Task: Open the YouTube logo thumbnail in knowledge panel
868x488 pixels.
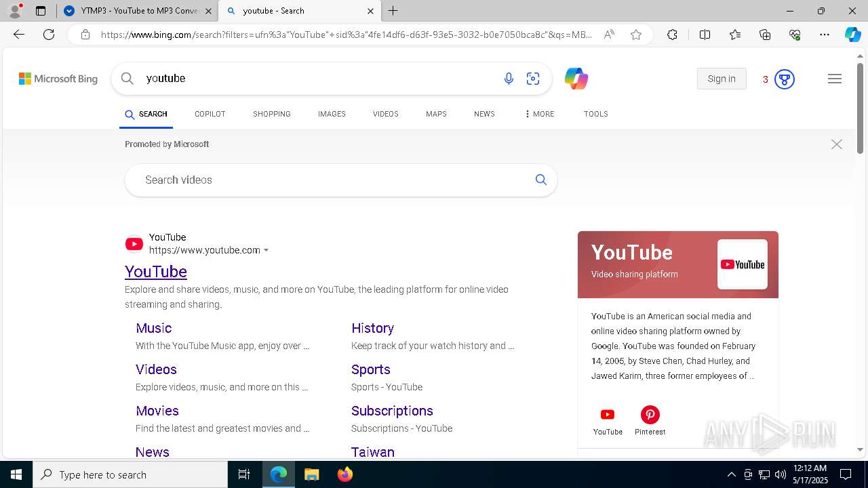Action: [743, 264]
